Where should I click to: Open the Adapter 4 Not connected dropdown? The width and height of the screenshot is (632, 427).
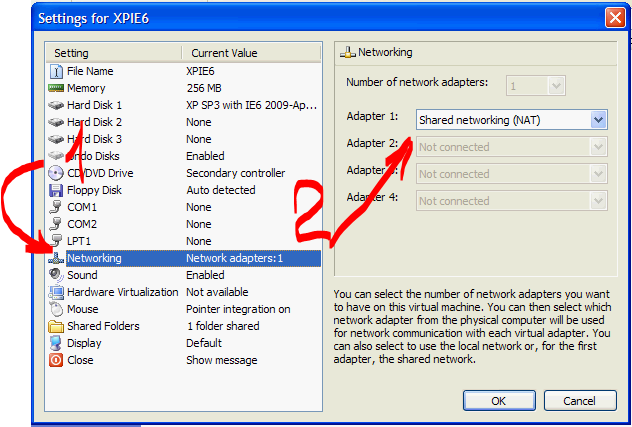[x=599, y=201]
